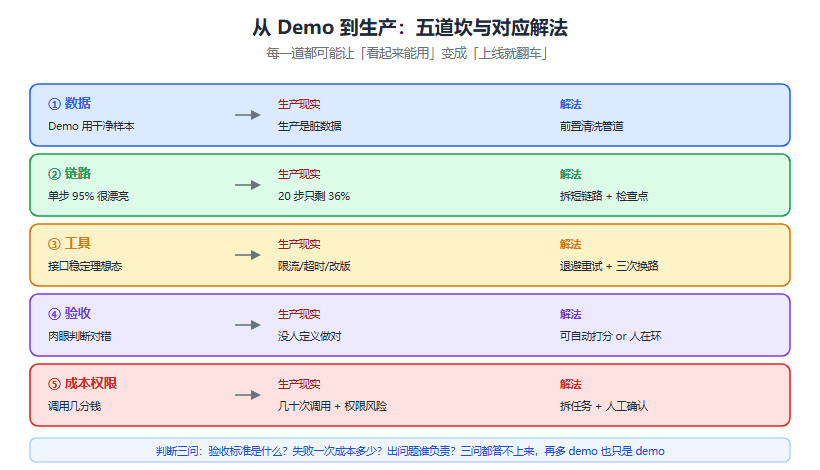Click the ⑤ 成本权限 heading
This screenshot has width=820, height=470.
tap(83, 384)
